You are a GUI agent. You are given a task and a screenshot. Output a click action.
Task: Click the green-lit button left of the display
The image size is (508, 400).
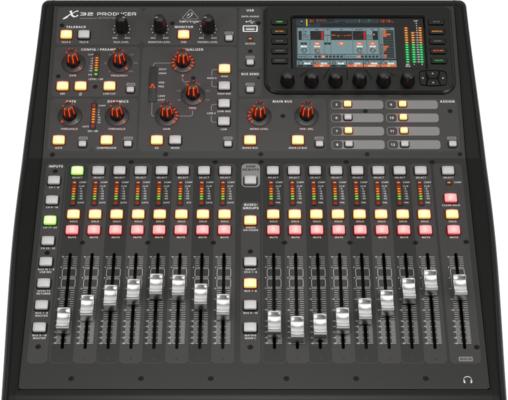280,22
